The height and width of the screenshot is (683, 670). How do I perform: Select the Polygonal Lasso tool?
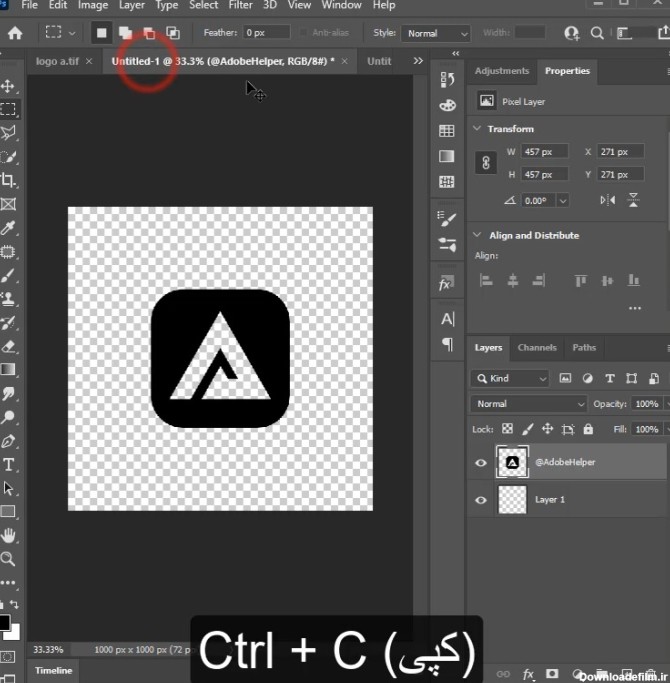pyautogui.click(x=8, y=133)
